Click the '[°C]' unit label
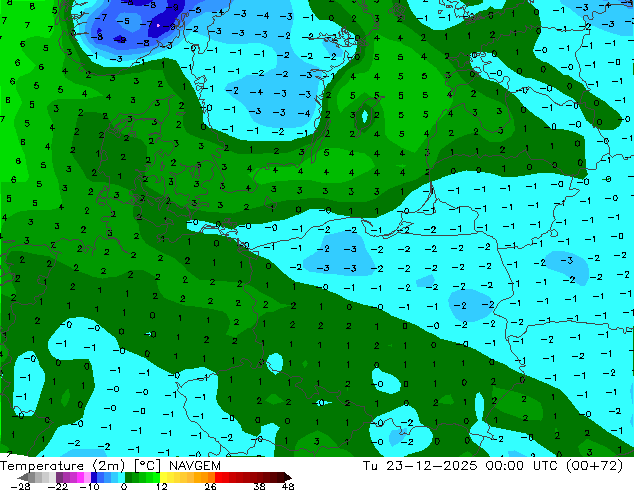634x490 pixels. tap(148, 466)
